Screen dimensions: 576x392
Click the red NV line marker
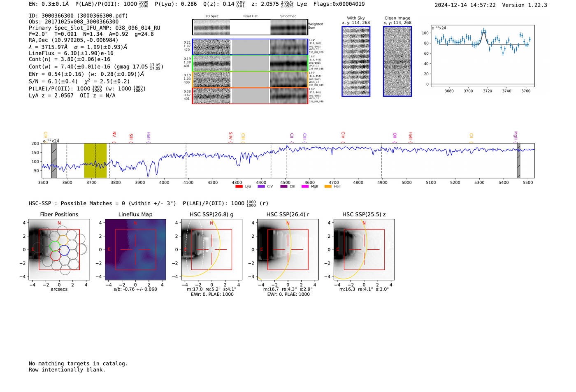tap(114, 137)
